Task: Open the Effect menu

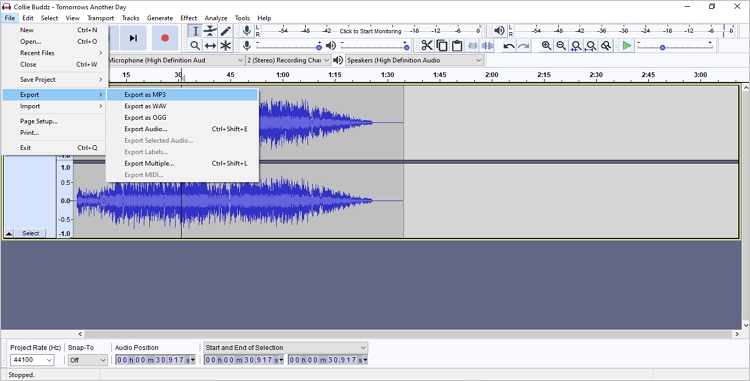Action: tap(188, 18)
